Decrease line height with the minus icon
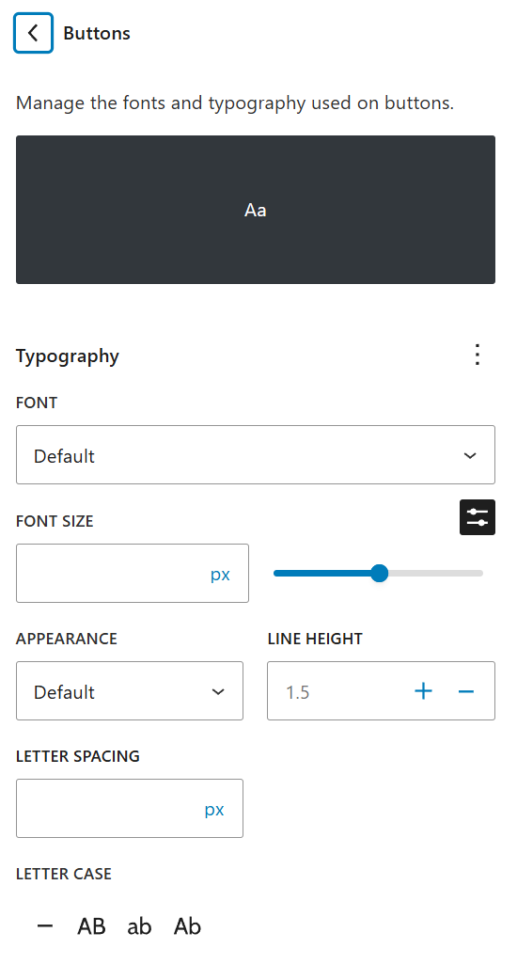Screen dimensions: 517x980 (x=466, y=691)
